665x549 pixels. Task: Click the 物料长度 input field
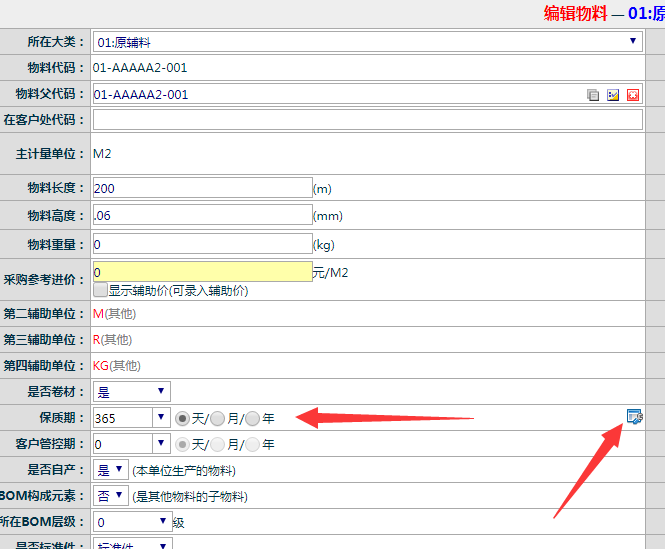point(202,188)
